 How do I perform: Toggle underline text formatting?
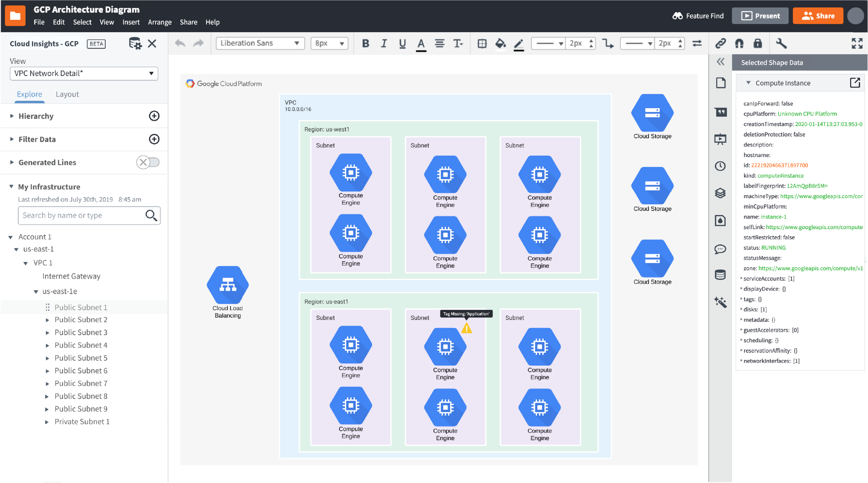coord(402,44)
